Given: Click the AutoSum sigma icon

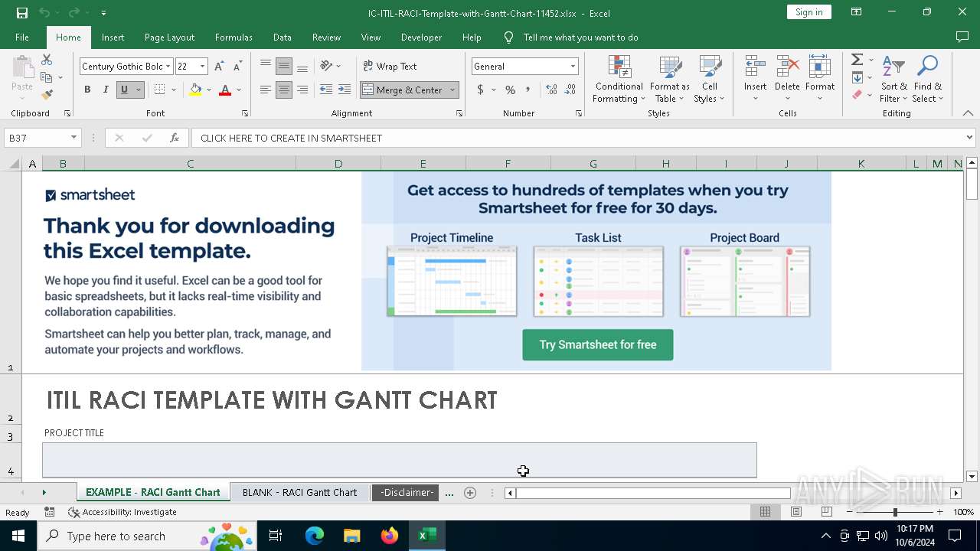Looking at the screenshot, I should pyautogui.click(x=857, y=60).
